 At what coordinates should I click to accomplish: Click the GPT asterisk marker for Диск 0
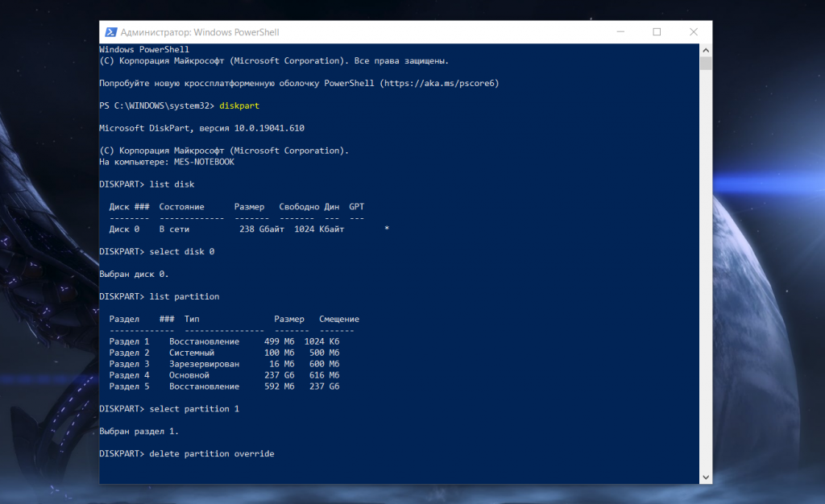click(387, 229)
